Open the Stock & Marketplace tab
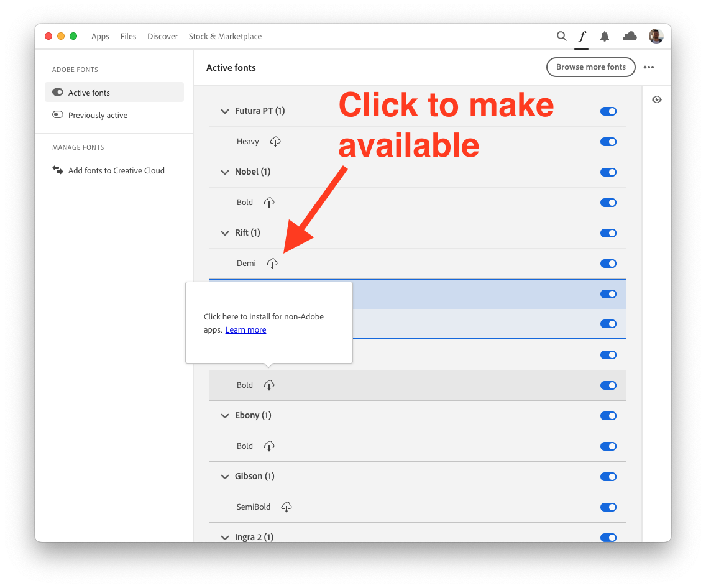The width and height of the screenshot is (706, 588). [x=225, y=37]
